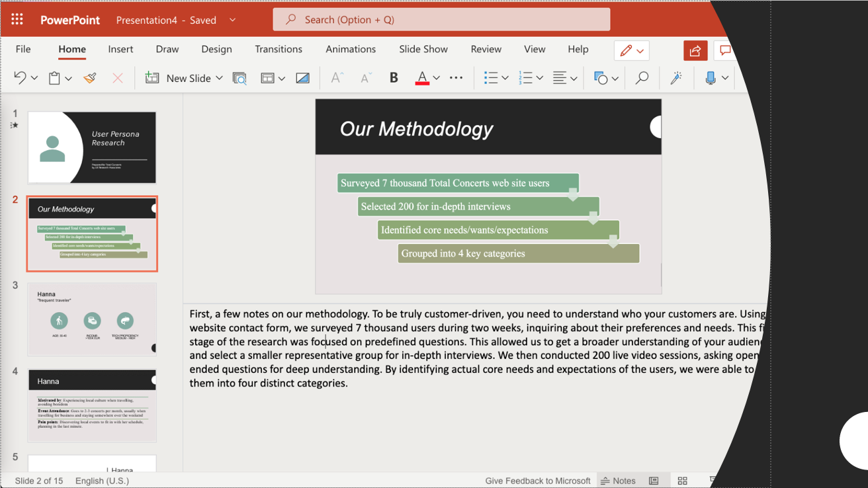
Task: Click the Delete X icon
Action: point(118,78)
